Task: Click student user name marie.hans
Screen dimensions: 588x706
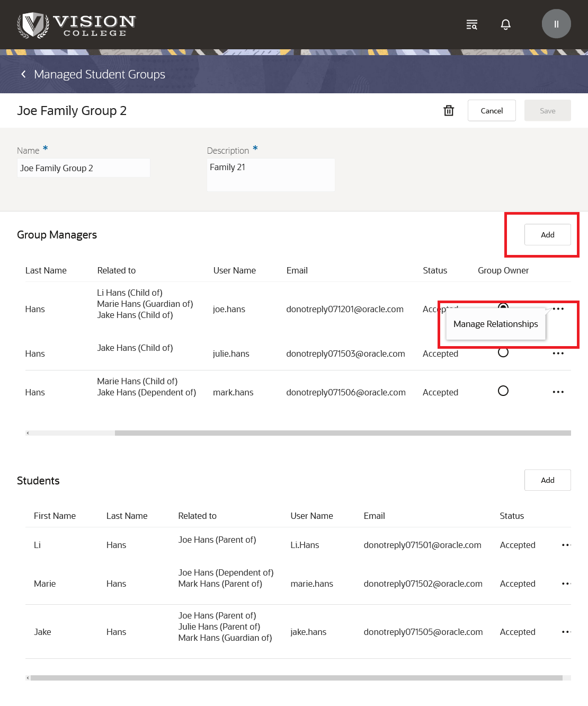Action: point(311,584)
